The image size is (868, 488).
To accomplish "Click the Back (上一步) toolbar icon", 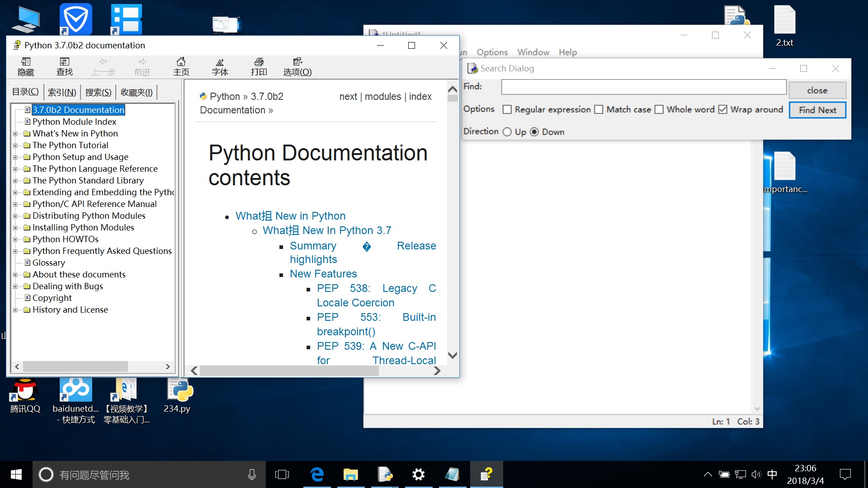I will tap(103, 66).
